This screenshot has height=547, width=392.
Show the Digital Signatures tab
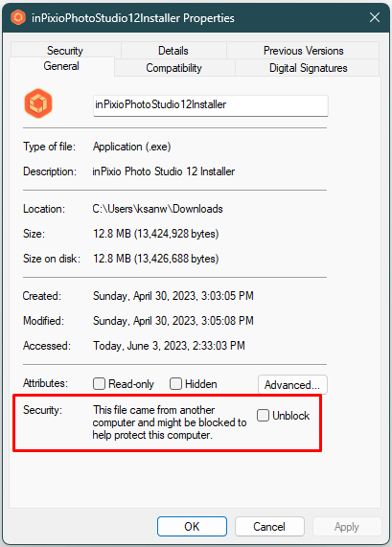tap(308, 68)
